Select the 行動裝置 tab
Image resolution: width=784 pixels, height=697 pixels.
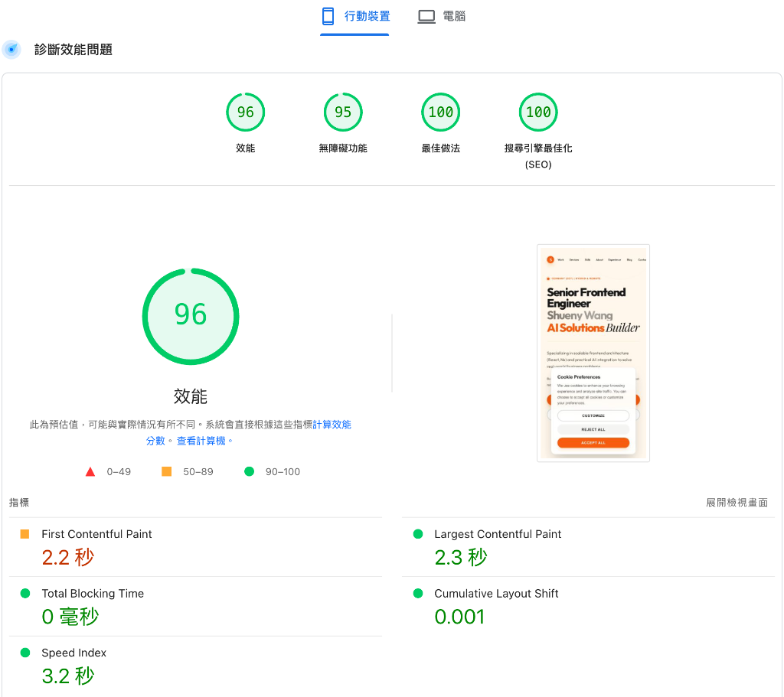pyautogui.click(x=354, y=15)
